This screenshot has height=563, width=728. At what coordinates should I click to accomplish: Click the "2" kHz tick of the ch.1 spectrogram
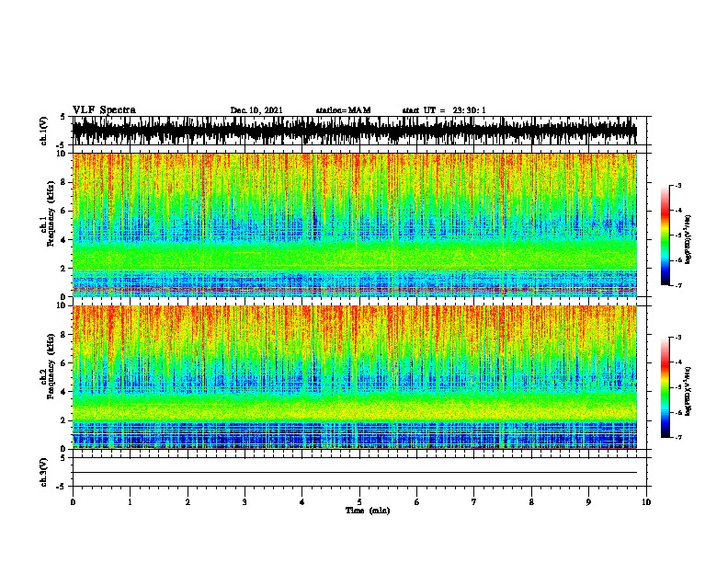tap(64, 269)
